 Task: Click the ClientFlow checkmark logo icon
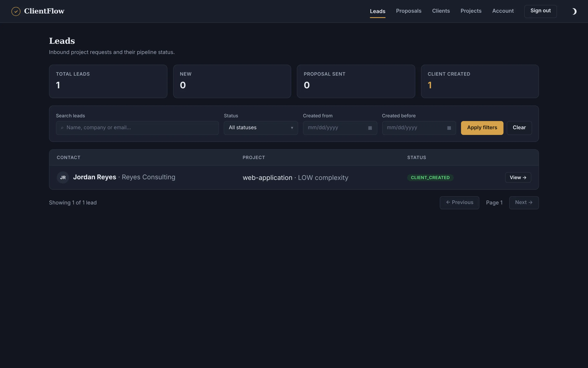16,11
